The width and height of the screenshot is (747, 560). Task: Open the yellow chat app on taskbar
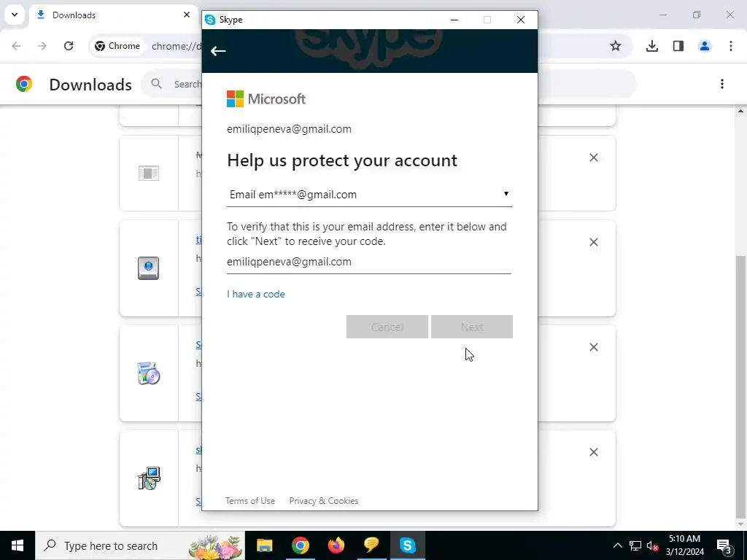(371, 545)
